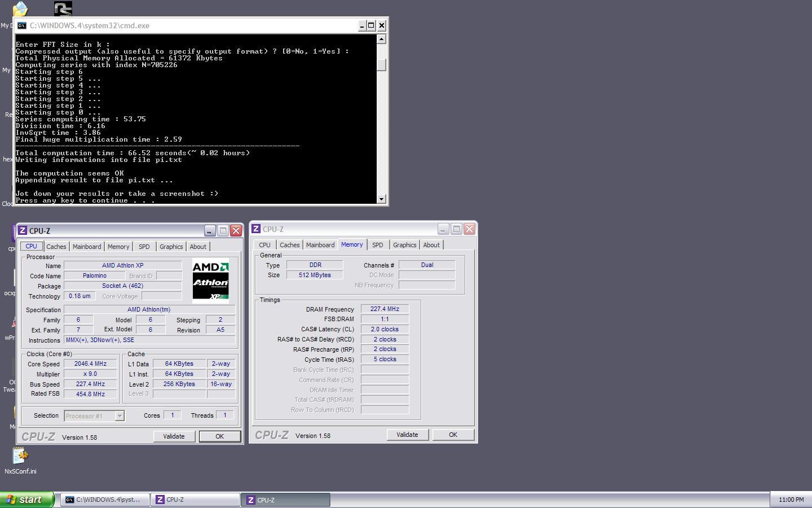
Task: Click the DRAM Frequency value 227.4 MHz
Action: point(385,309)
